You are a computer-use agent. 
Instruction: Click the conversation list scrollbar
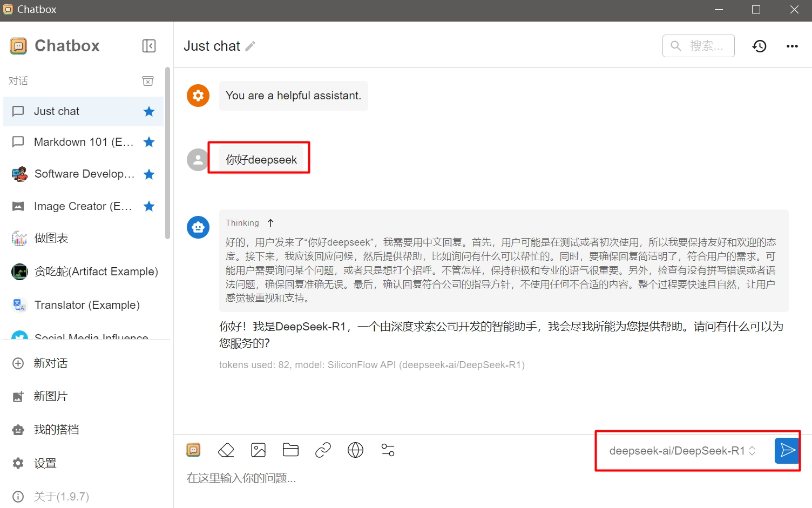[167, 154]
